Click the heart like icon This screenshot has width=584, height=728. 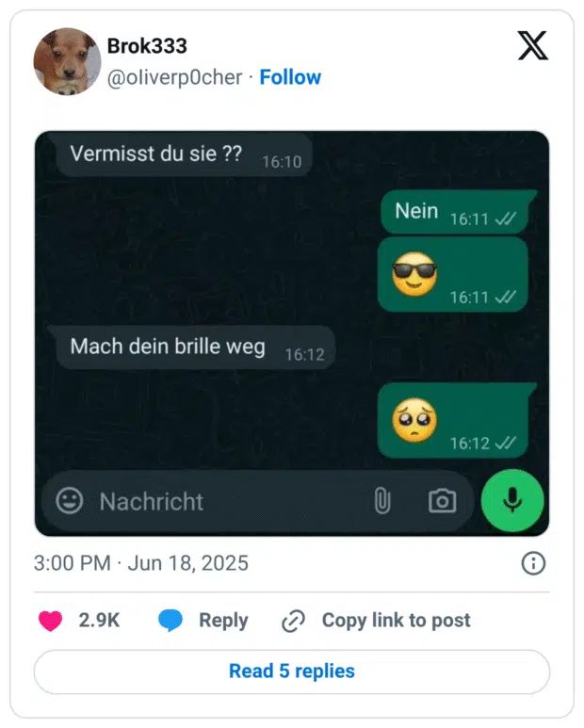[x=51, y=621]
